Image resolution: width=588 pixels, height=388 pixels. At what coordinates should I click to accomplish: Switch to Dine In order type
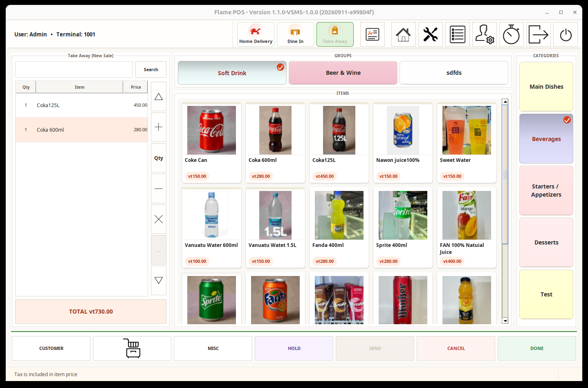click(295, 34)
